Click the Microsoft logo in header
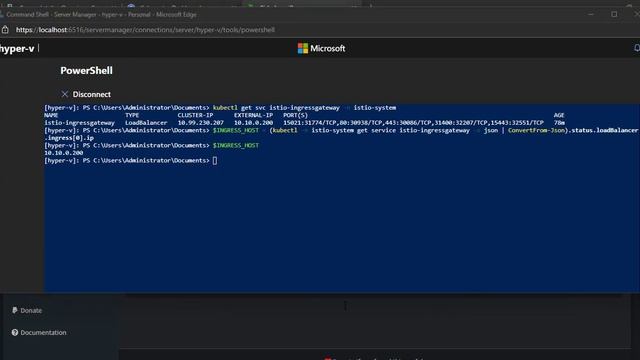Image resolution: width=640 pixels, height=360 pixels. click(322, 49)
